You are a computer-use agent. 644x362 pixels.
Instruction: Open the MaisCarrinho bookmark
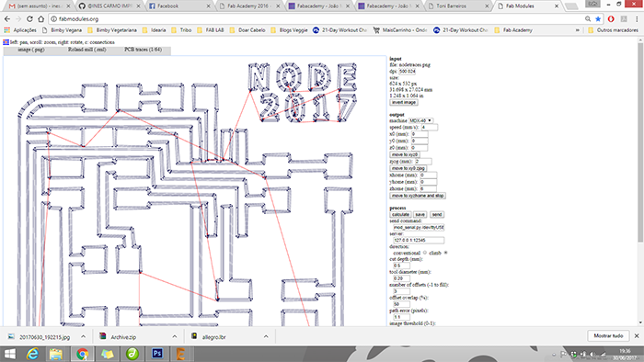(400, 30)
